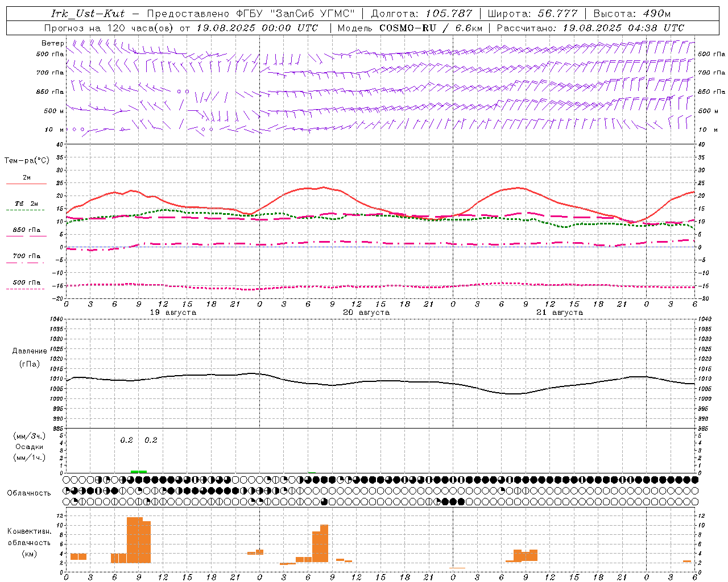Click the "Тем-ра(°C)" axis title
This screenshot has width=728, height=582.
coord(27,161)
